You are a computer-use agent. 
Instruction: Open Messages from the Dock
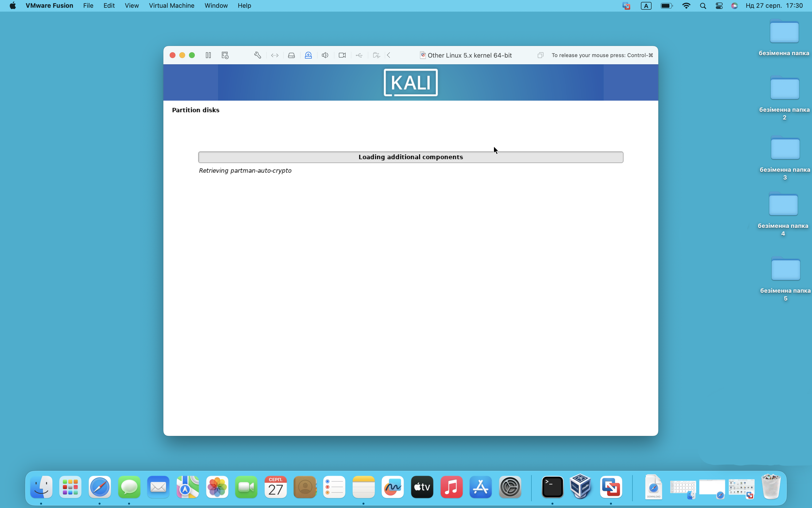click(x=129, y=487)
